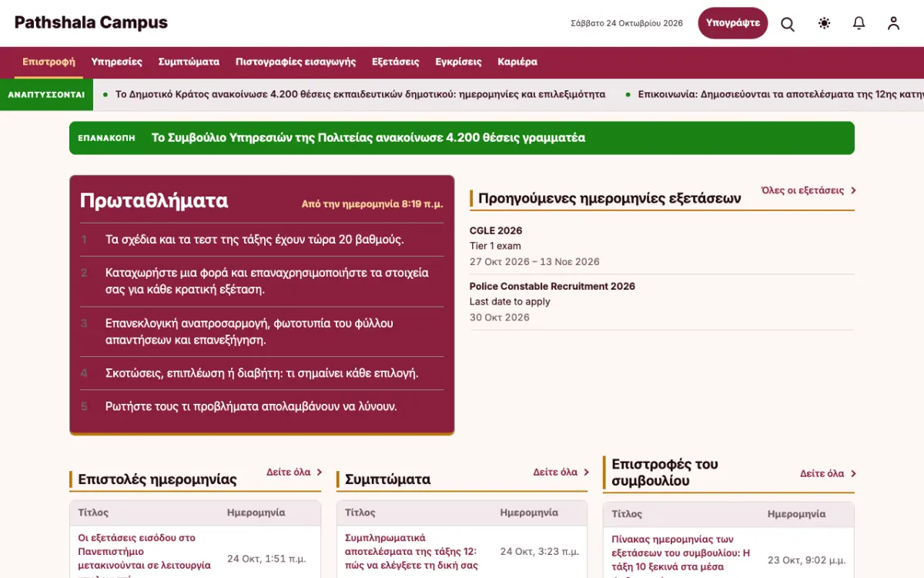Click Δείτε όλα for Επιστροφές του συμβουλίου

coord(822,474)
